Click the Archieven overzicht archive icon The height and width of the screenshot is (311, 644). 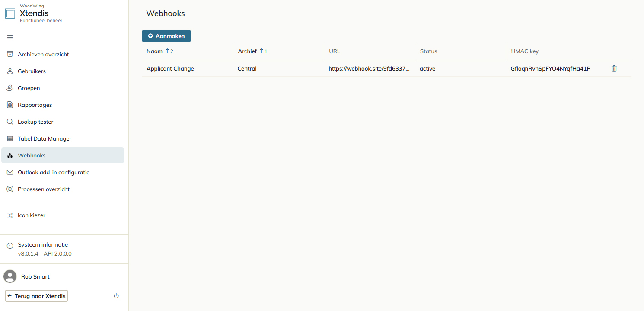10,54
